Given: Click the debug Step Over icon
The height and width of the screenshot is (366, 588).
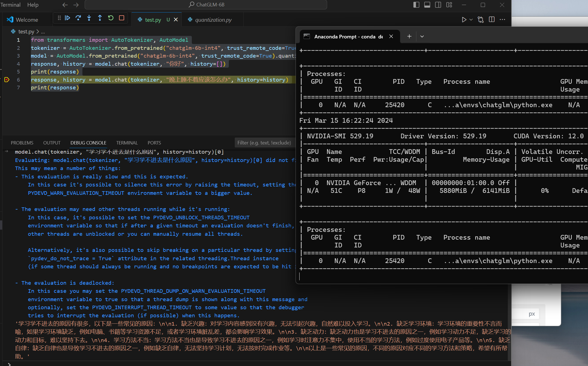Looking at the screenshot, I should point(78,18).
